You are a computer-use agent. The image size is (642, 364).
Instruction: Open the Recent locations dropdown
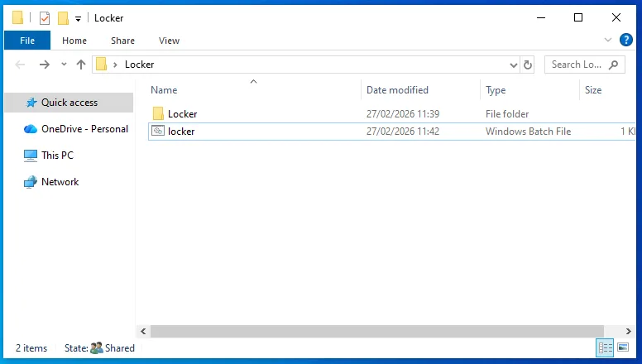pyautogui.click(x=64, y=65)
